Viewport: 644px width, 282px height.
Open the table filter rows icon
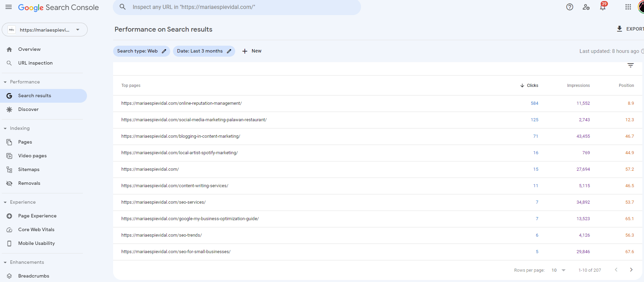click(x=631, y=65)
